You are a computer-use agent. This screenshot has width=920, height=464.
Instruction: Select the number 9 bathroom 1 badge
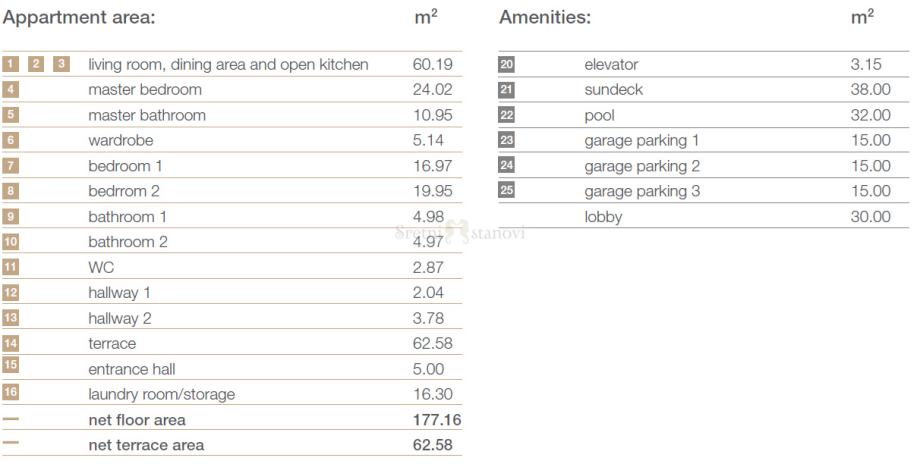11,216
